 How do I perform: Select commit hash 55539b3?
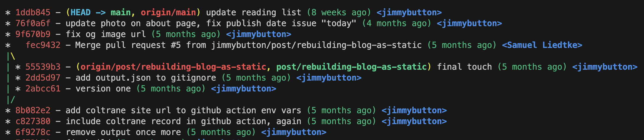click(x=43, y=67)
